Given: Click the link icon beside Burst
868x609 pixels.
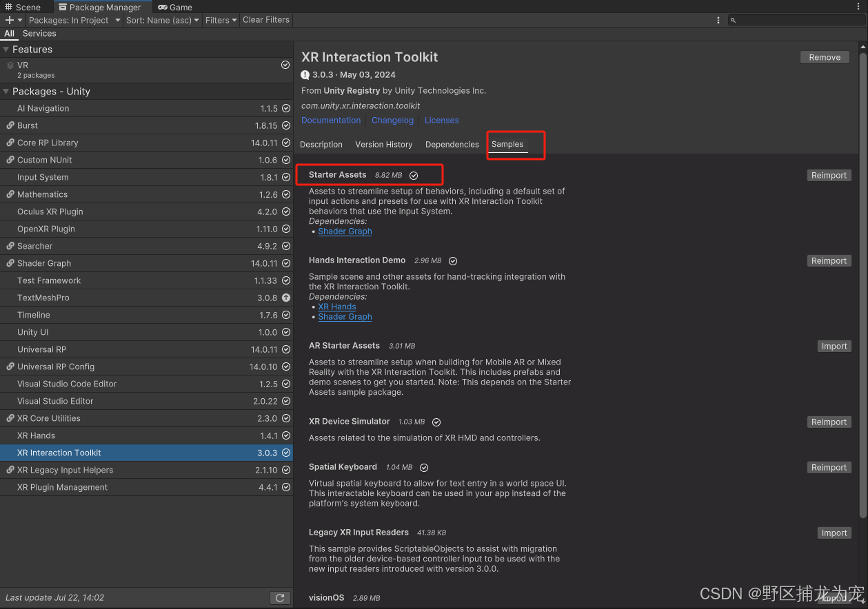Looking at the screenshot, I should [x=10, y=125].
